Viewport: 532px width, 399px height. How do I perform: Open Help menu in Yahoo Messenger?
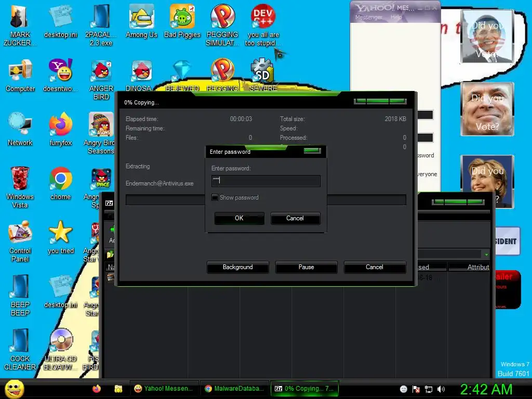point(396,17)
